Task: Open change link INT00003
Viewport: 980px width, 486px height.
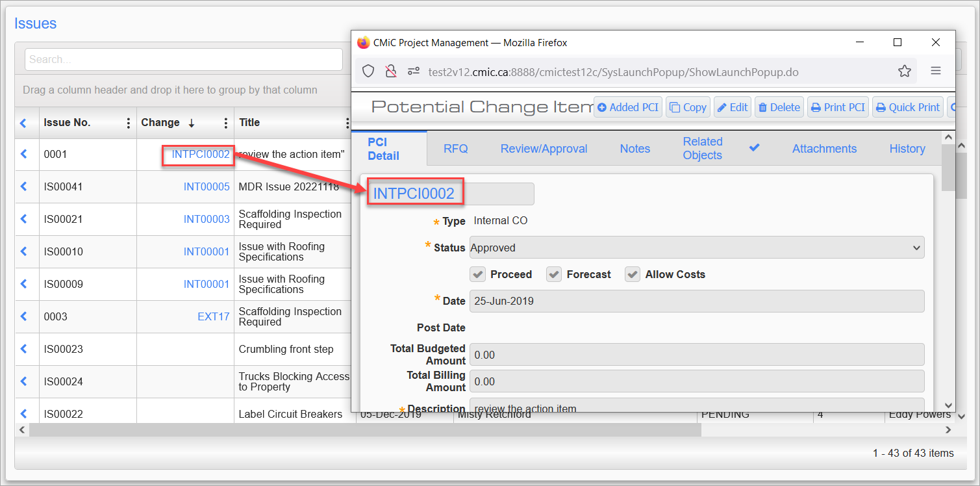Action: click(x=207, y=219)
